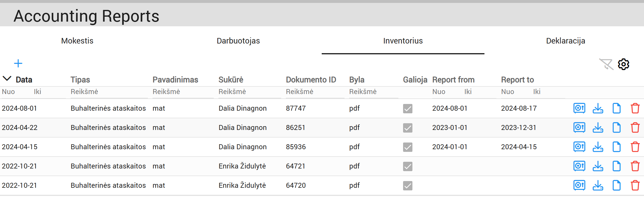This screenshot has height=205, width=644.
Task: Sort by the Tipas column header
Action: (80, 80)
